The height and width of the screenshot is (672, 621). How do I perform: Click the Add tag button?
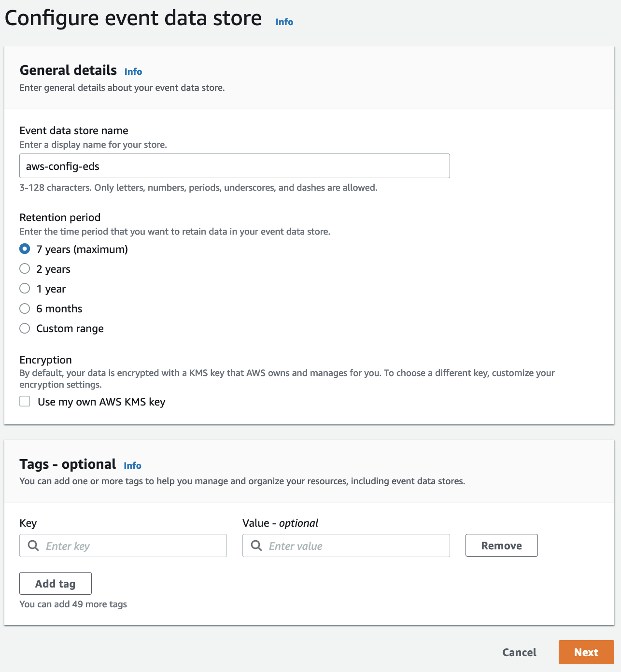point(55,583)
